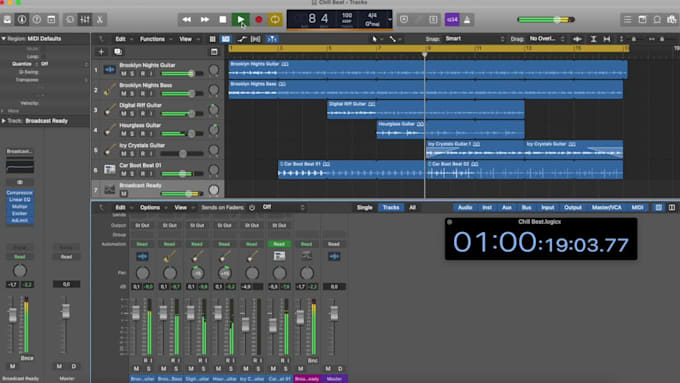Click the St Out output slot of first channel

[142, 226]
